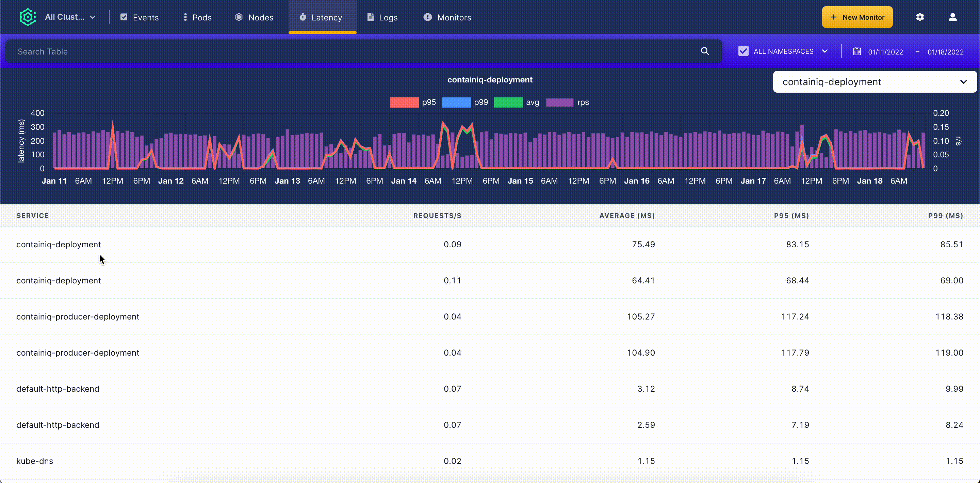
Task: Select the kube-dns service row
Action: pyautogui.click(x=490, y=461)
